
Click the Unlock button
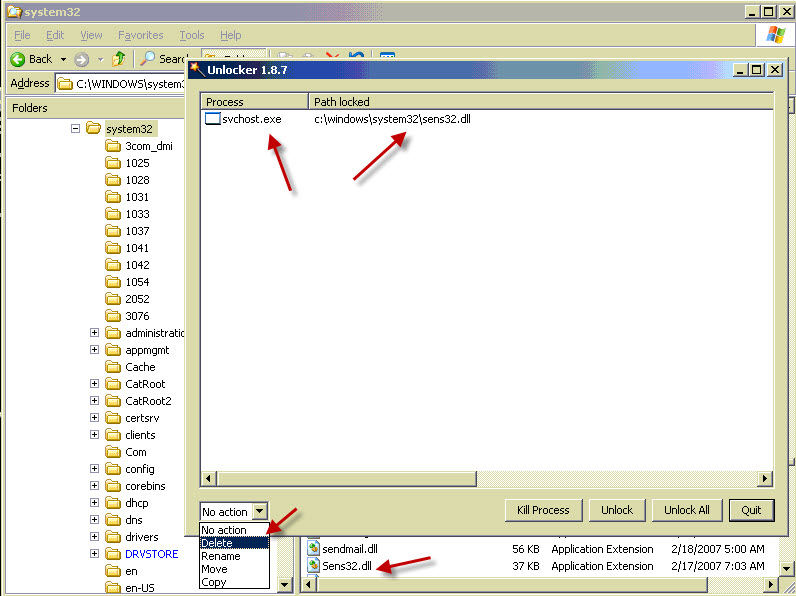point(617,510)
